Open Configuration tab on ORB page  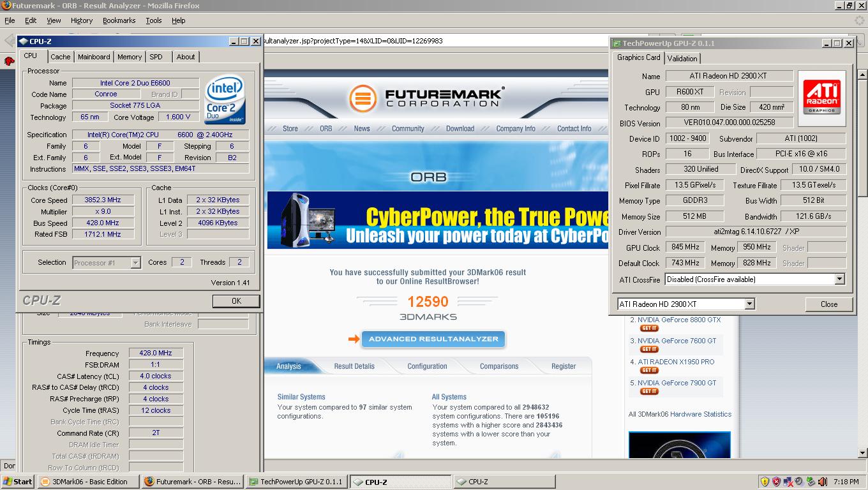pyautogui.click(x=427, y=366)
